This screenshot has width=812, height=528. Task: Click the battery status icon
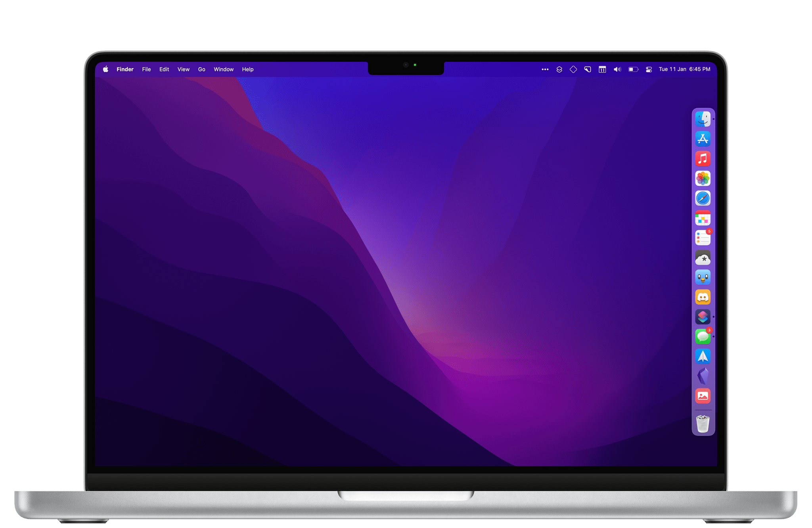633,69
